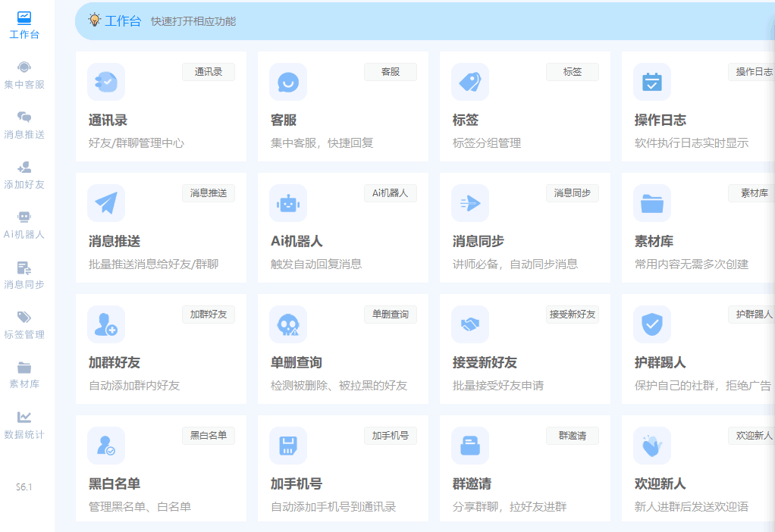Viewport: 775px width, 532px height.
Task: Open the 欢迎新人 clapping hands icon
Action: pos(652,446)
